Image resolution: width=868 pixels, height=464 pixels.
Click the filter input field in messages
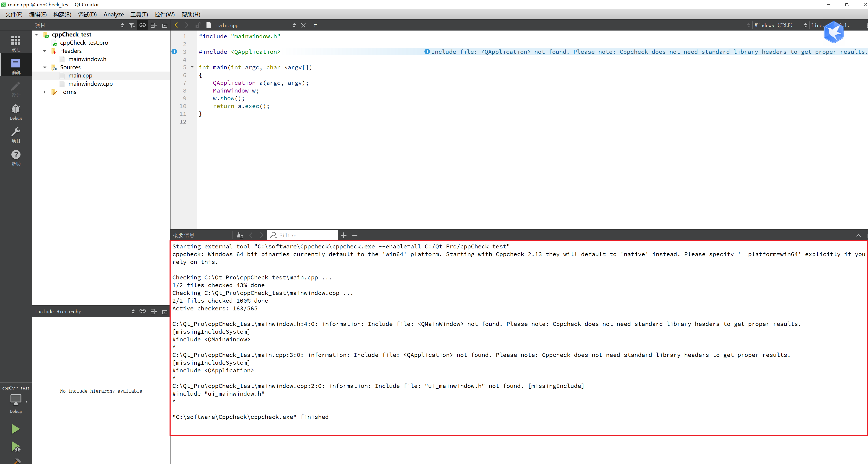point(301,235)
